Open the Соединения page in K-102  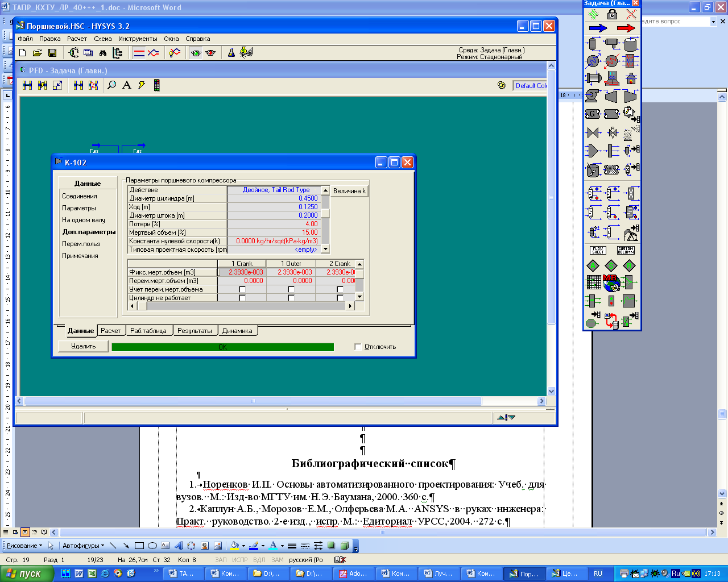coord(80,196)
